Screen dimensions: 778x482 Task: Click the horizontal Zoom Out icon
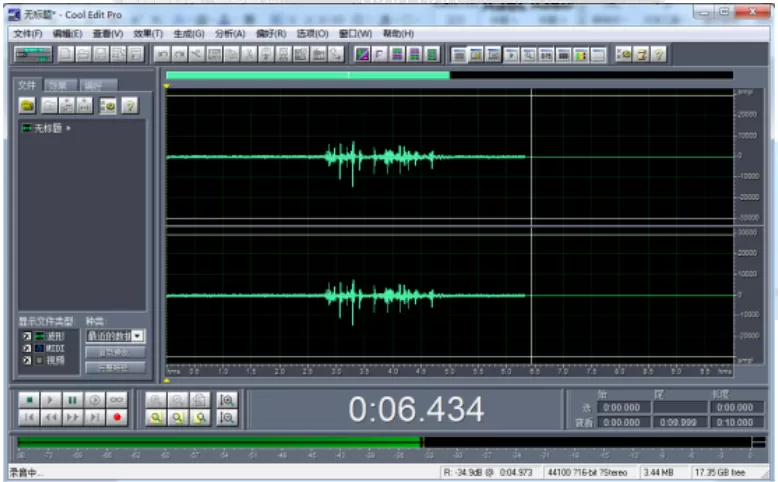coord(177,400)
